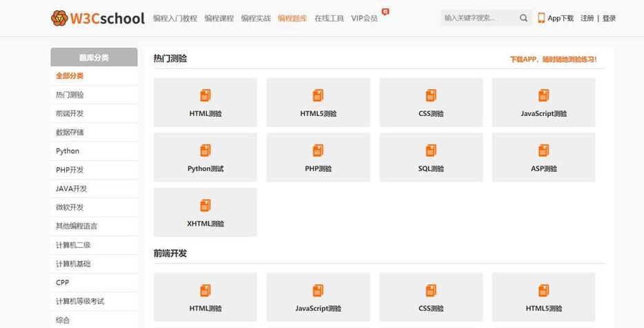Open the Python测试 document icon
The image size is (644, 328).
coord(206,151)
